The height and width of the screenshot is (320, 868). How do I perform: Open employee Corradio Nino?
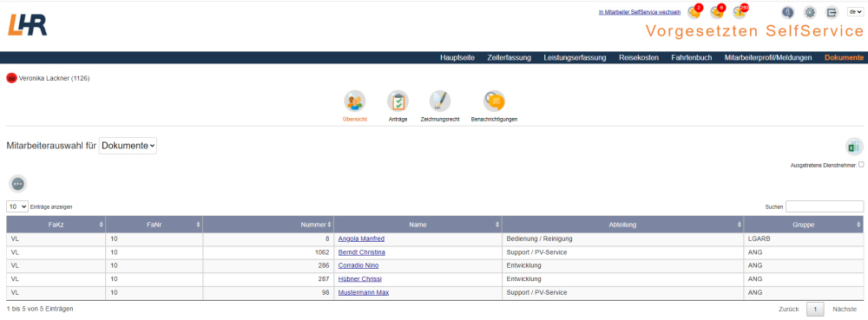click(358, 265)
